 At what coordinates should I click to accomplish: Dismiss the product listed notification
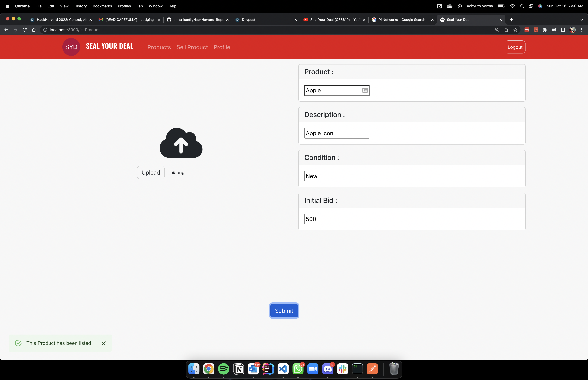pyautogui.click(x=104, y=343)
